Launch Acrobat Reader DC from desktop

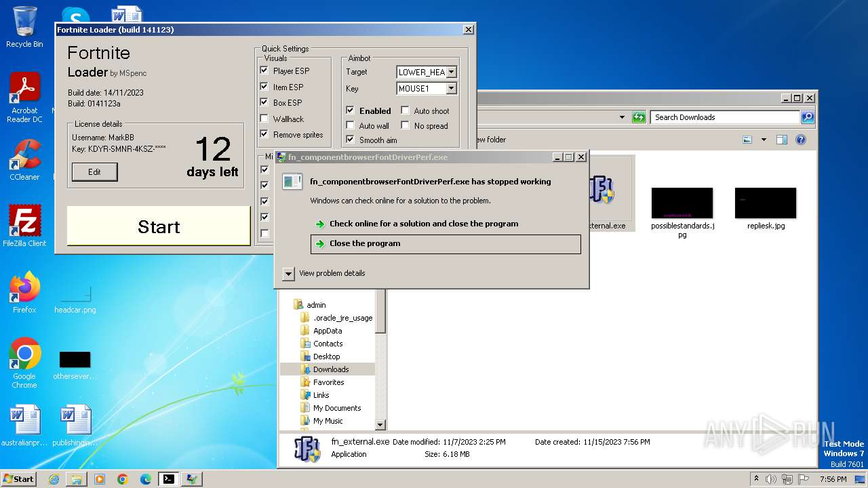tap(24, 98)
